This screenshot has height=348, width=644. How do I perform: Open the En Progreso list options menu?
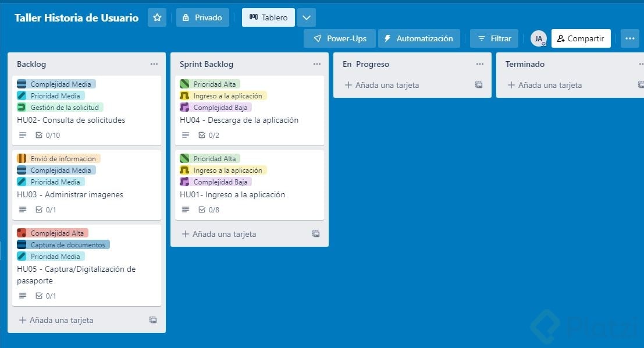point(479,64)
